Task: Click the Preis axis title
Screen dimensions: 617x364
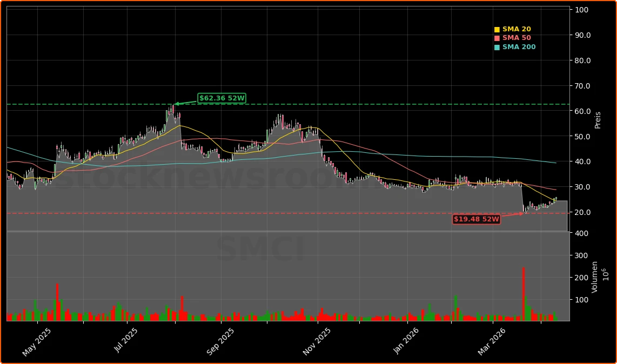Action: tap(598, 120)
